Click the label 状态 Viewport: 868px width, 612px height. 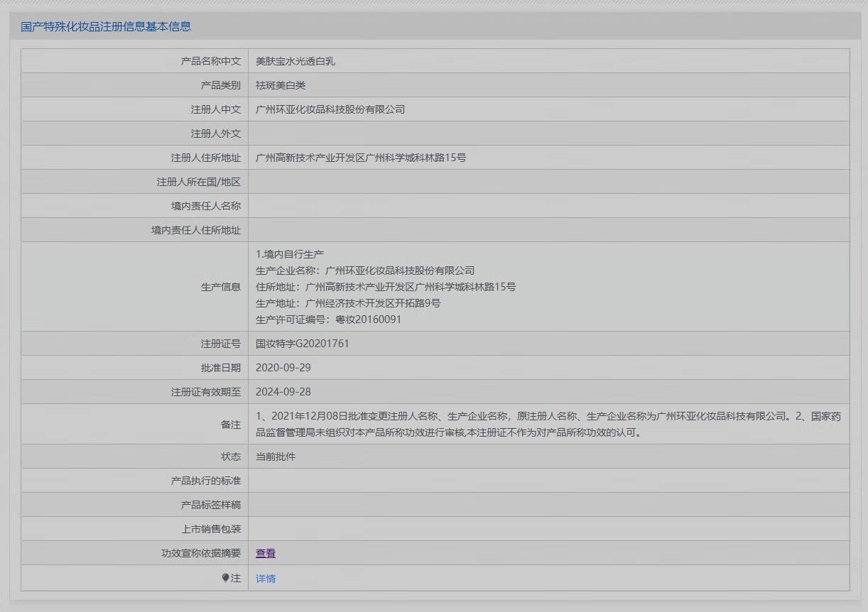tap(231, 457)
